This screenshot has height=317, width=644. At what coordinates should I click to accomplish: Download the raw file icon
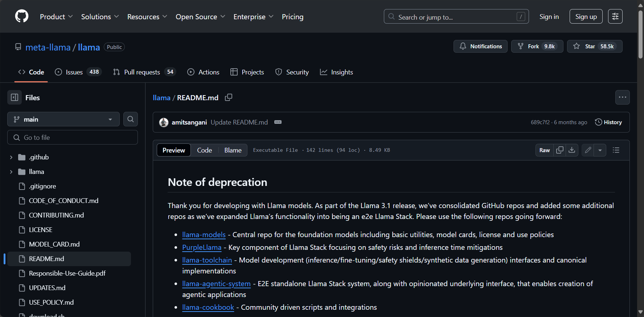(572, 150)
